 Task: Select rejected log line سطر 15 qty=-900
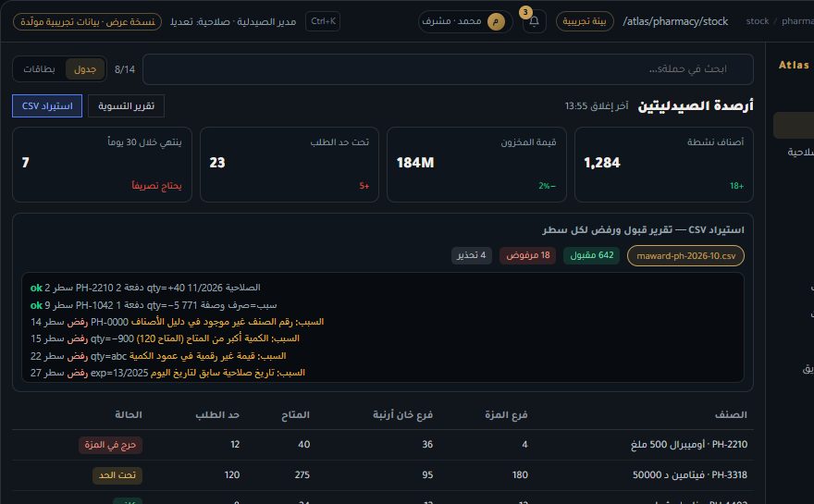click(x=165, y=338)
